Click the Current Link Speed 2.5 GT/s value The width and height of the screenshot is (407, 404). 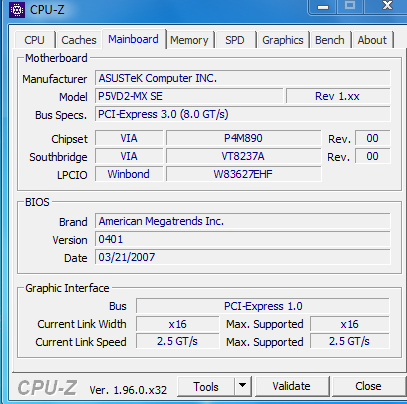tap(178, 342)
